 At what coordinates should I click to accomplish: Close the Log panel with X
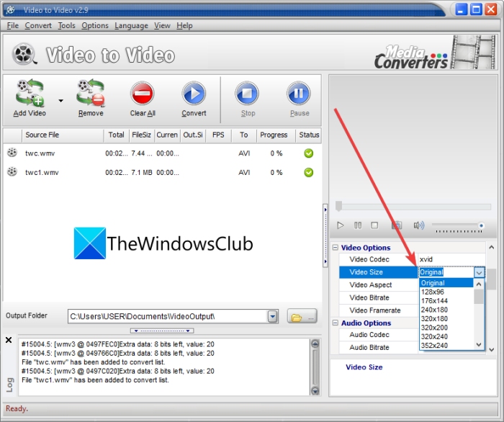tap(9, 340)
